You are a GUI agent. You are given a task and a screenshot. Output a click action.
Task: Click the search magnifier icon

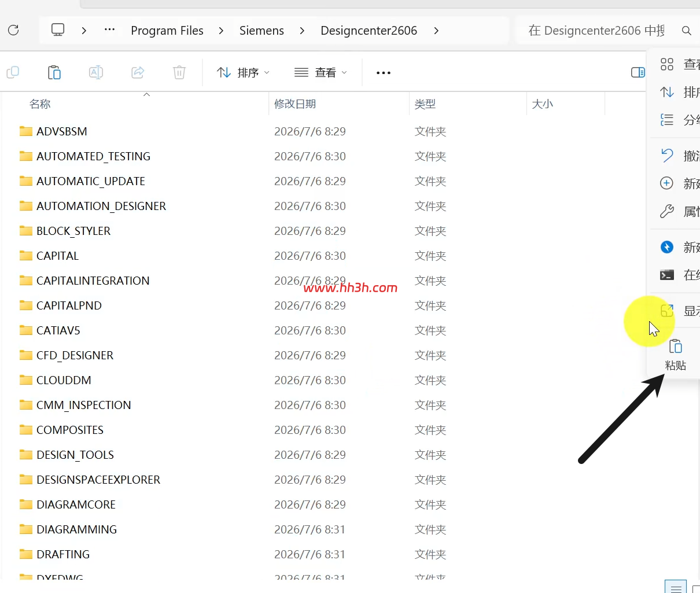687,31
